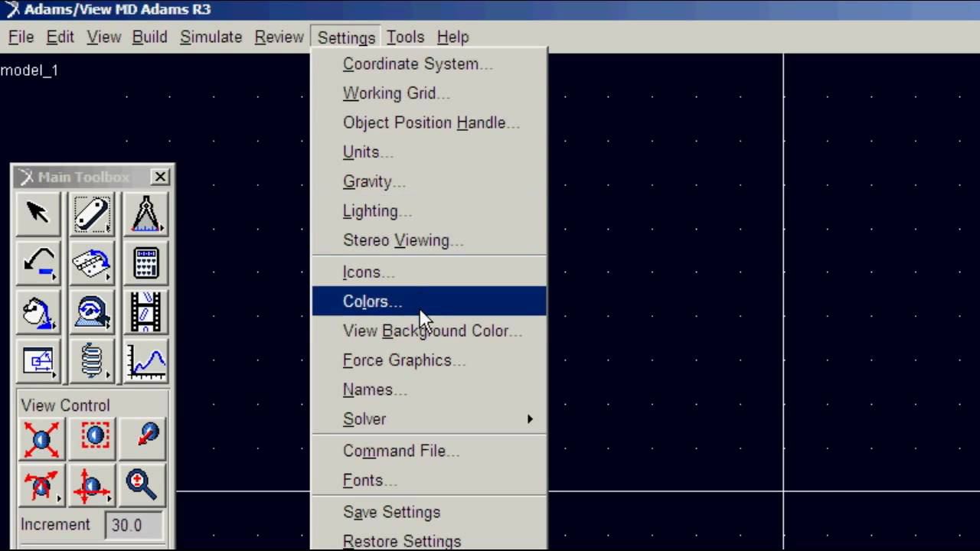Click the highlighted Colors entry
The height and width of the screenshot is (551, 980).
[429, 302]
